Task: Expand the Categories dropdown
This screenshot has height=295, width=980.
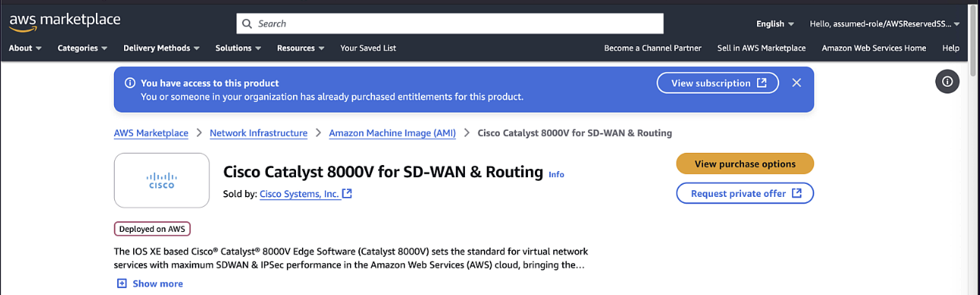Action: (x=83, y=48)
